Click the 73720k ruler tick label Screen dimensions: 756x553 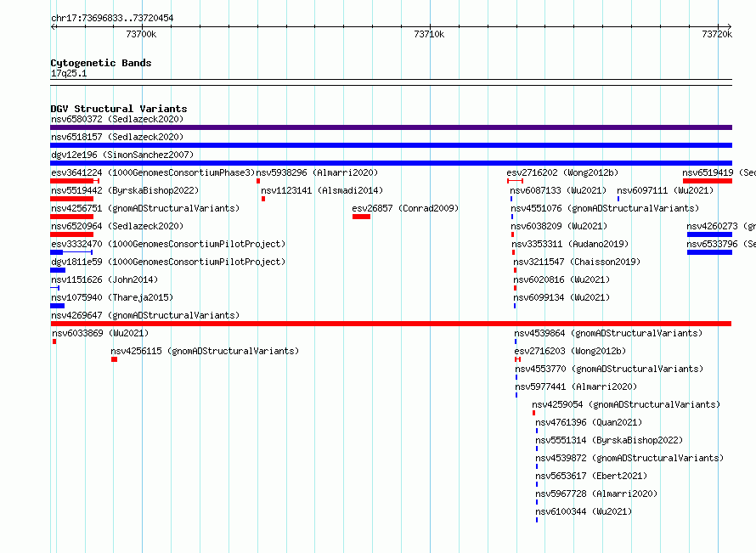tap(717, 34)
